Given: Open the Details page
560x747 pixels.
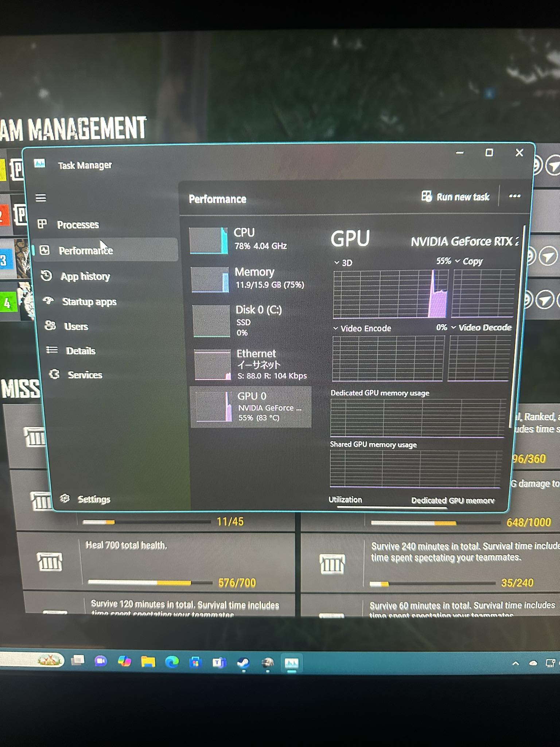Looking at the screenshot, I should point(81,351).
